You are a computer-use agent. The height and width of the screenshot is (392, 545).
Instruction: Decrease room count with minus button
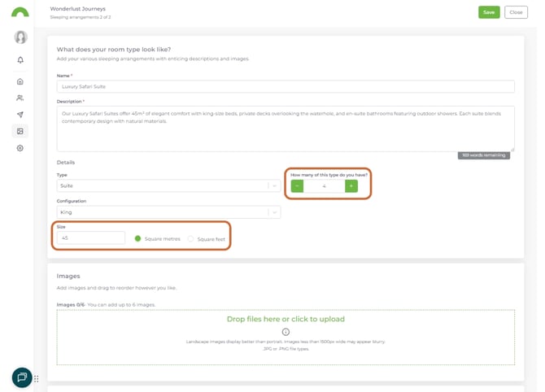pyautogui.click(x=297, y=186)
